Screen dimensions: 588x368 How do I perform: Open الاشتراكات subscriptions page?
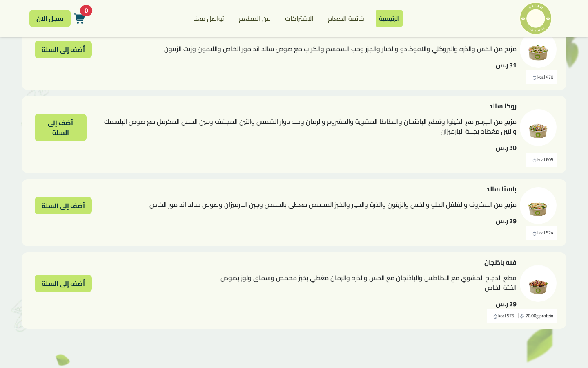(299, 18)
